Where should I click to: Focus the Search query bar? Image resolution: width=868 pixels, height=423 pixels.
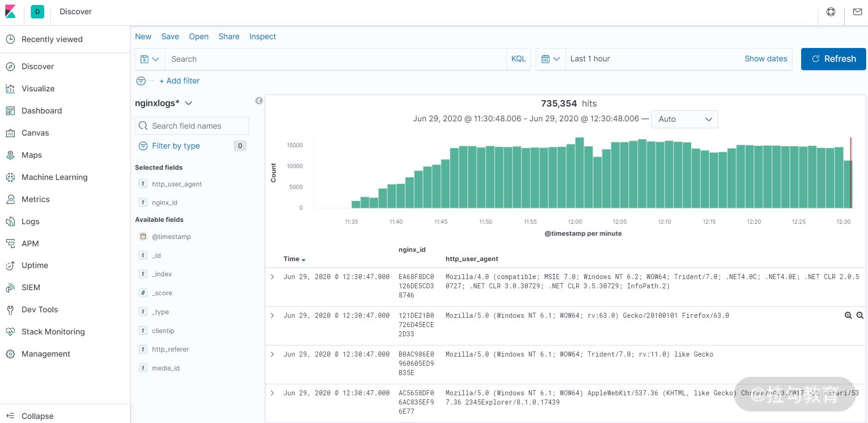[x=335, y=59]
